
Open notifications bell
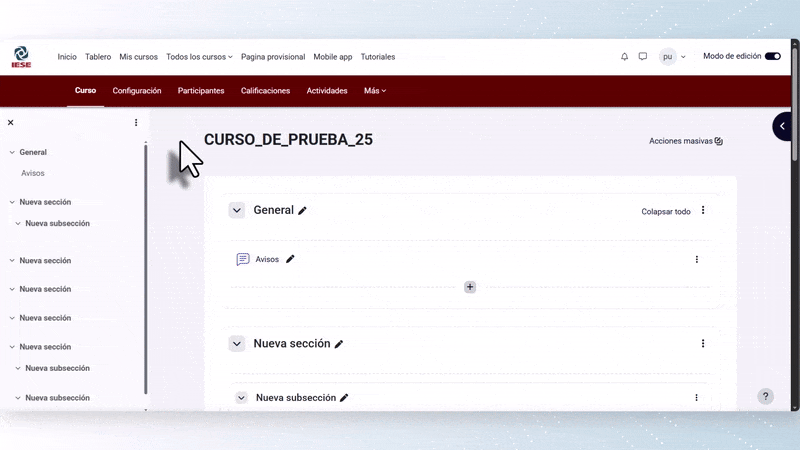pyautogui.click(x=624, y=57)
